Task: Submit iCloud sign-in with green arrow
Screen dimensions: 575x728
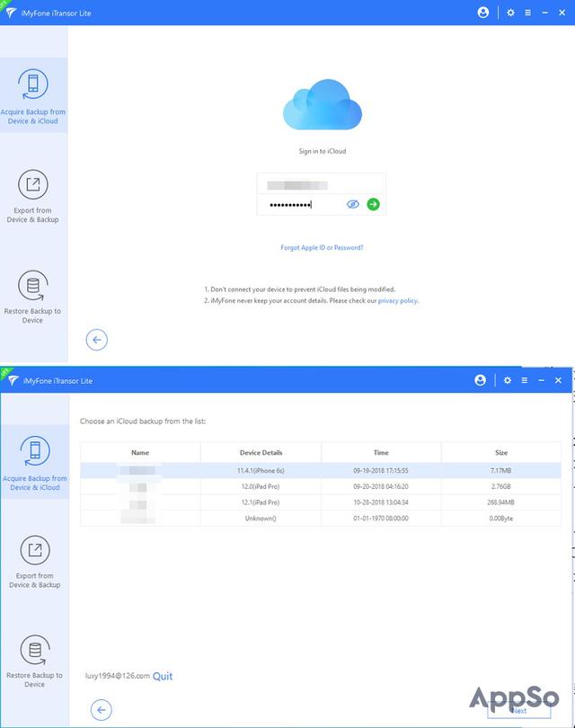Action: click(373, 204)
